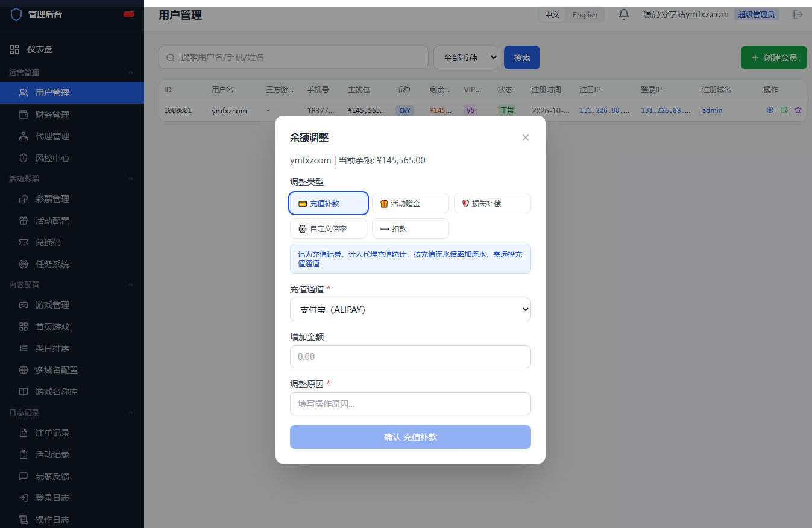Switch the language to English
This screenshot has width=812, height=528.
coord(585,15)
